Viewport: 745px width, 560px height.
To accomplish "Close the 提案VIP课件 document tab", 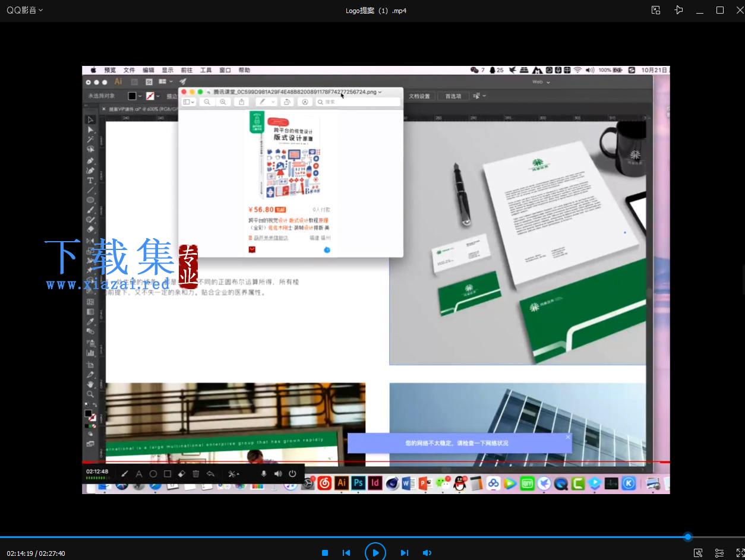I will pos(104,109).
